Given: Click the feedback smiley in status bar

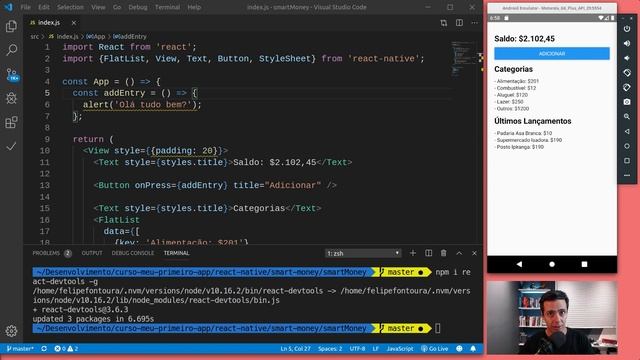Looking at the screenshot, I should pyautogui.click(x=459, y=349).
